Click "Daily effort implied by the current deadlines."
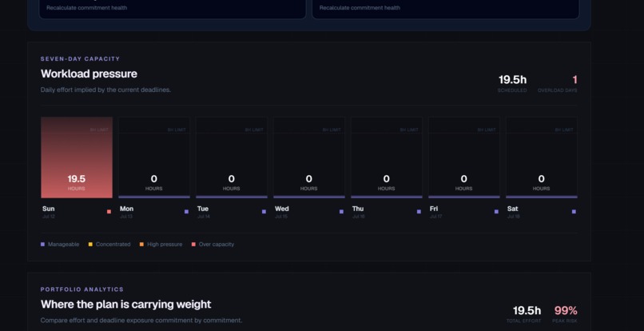Image resolution: width=644 pixels, height=331 pixels. point(105,90)
